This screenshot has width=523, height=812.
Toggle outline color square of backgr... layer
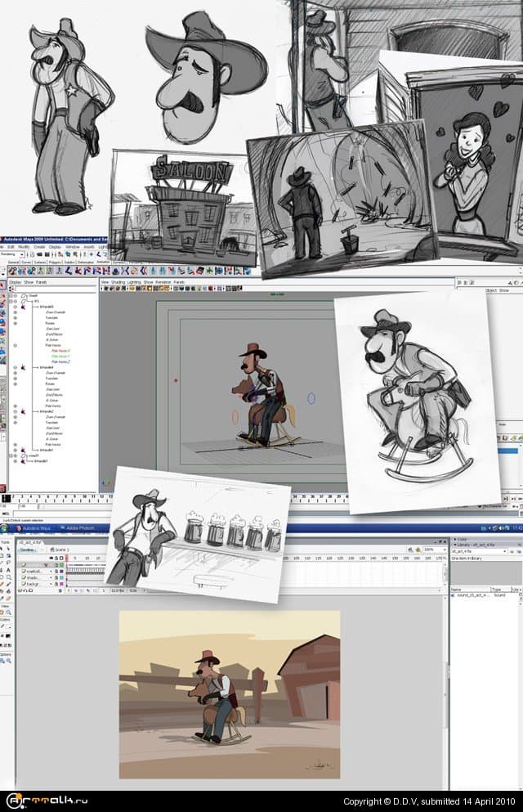click(x=62, y=585)
